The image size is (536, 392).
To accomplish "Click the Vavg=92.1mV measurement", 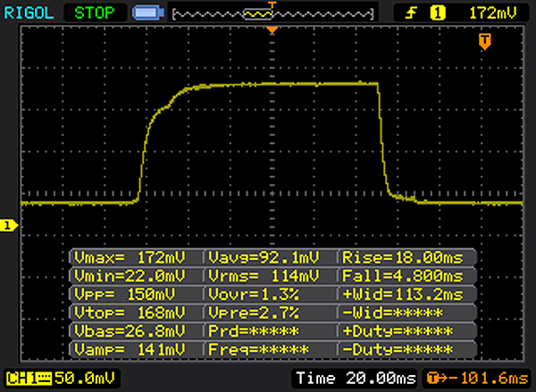I will pos(264,257).
